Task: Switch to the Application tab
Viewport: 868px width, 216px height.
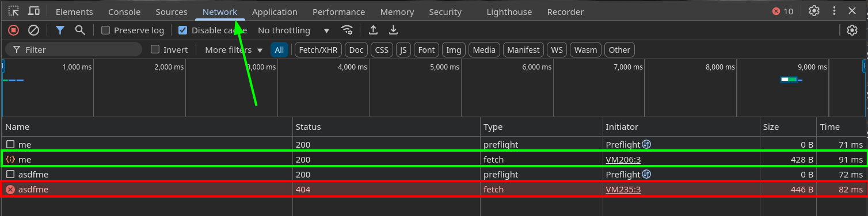Action: 275,11
